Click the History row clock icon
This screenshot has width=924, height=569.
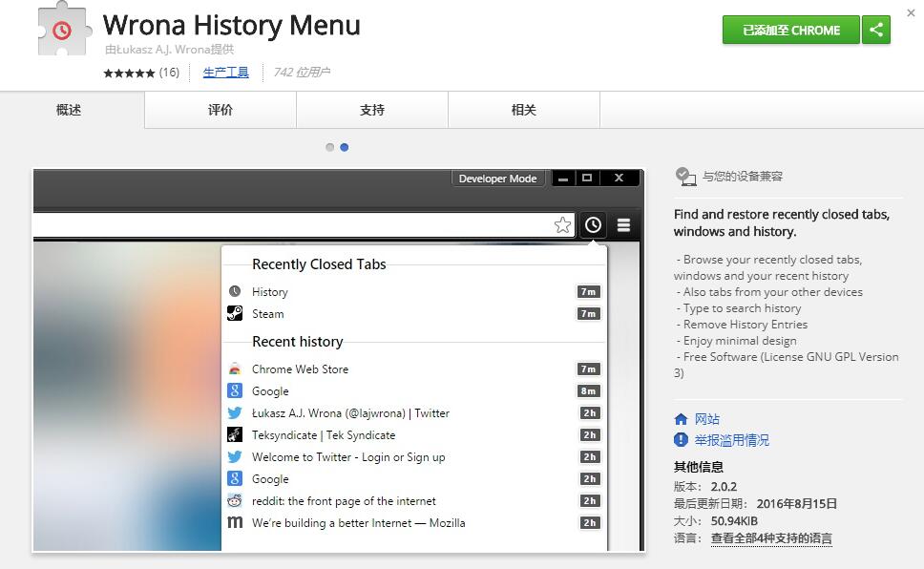click(235, 291)
